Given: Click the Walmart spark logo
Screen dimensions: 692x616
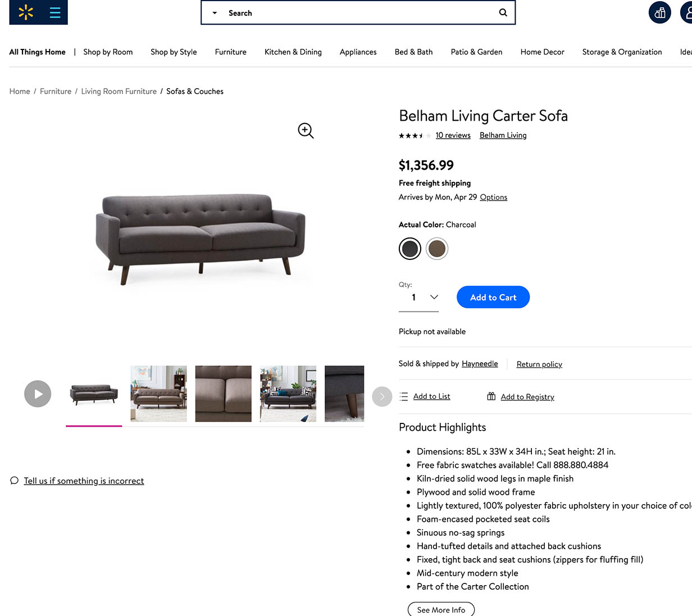Looking at the screenshot, I should point(26,12).
